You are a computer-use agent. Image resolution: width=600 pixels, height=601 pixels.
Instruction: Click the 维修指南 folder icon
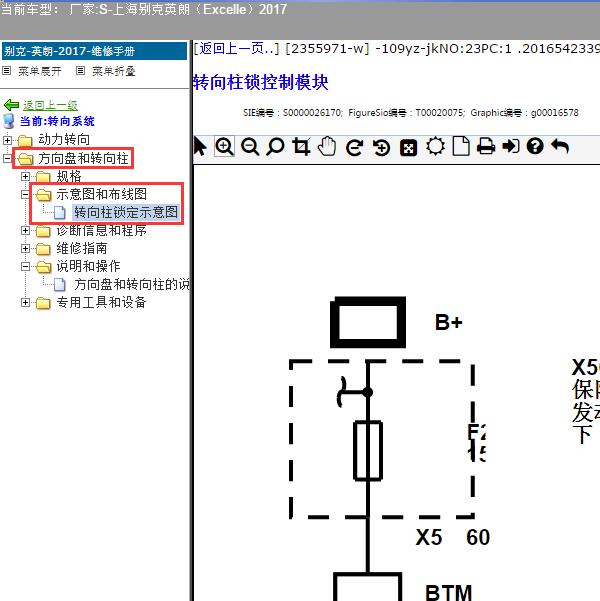(43, 249)
